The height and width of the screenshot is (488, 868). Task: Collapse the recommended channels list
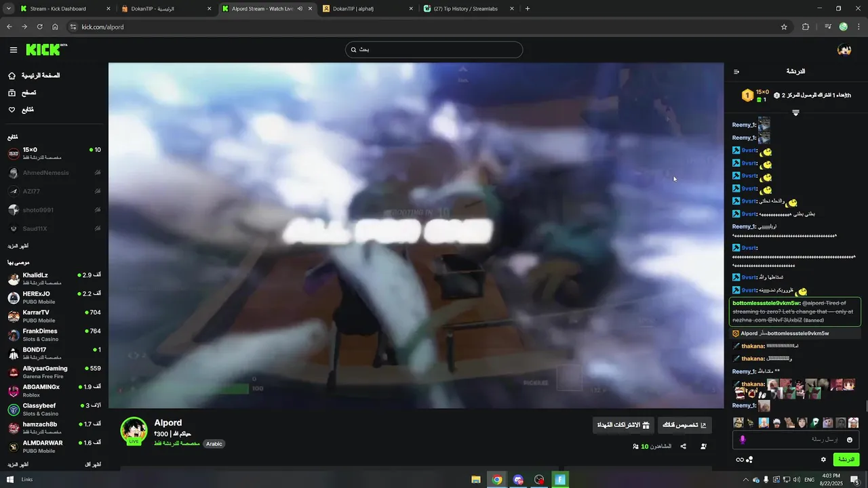pos(93,464)
